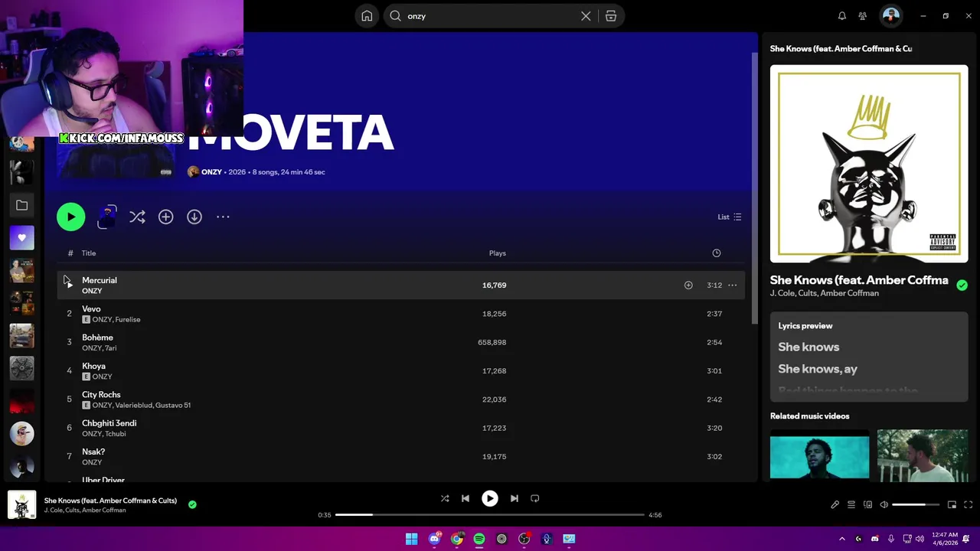
Task: Open the Miniplayer icon
Action: coord(952,505)
